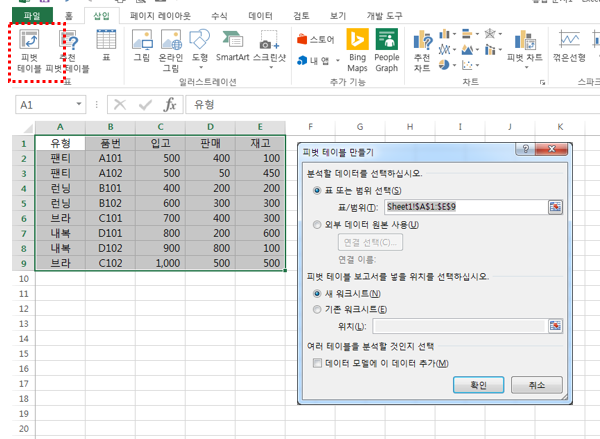Viewport: 600px width, 439px height.
Task: Launch Bing Maps add-in
Action: click(357, 51)
